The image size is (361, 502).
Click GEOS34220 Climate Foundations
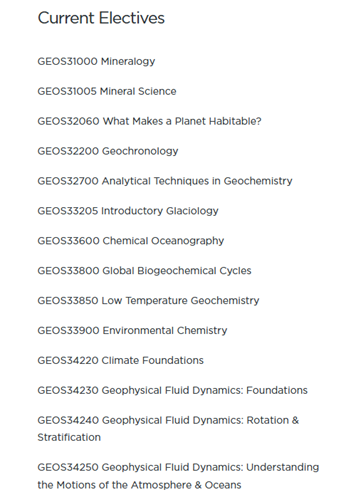[121, 360]
